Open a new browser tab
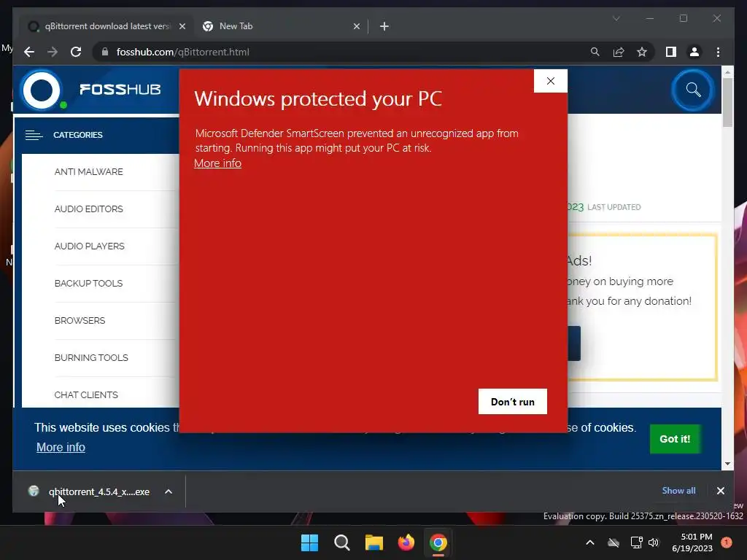This screenshot has width=747, height=560. (384, 26)
